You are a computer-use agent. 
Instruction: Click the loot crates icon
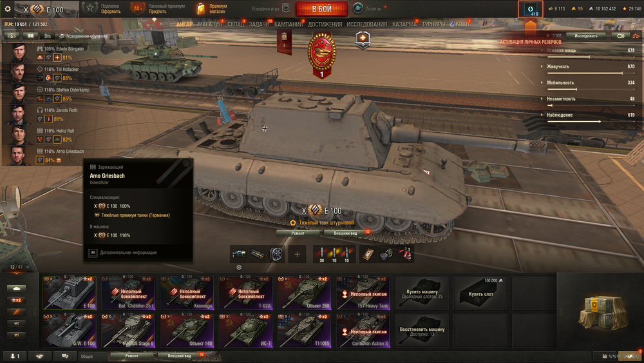coord(603,313)
